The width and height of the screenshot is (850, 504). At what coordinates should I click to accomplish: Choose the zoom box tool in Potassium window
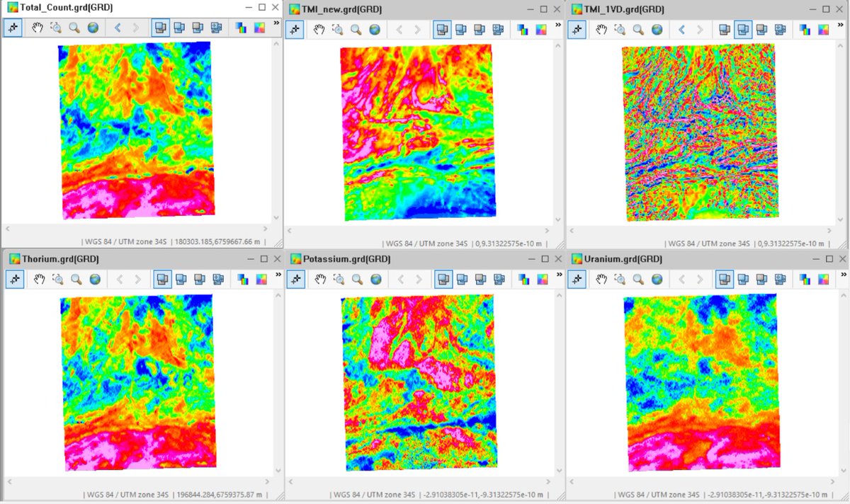[338, 279]
